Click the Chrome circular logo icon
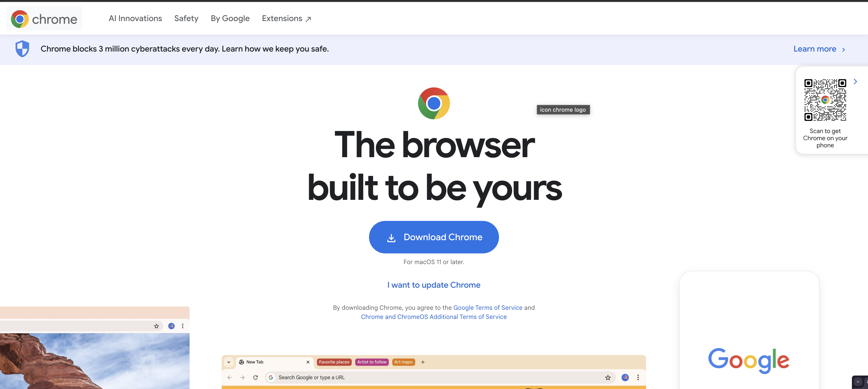Viewport: 868px width, 389px height. pos(434,103)
